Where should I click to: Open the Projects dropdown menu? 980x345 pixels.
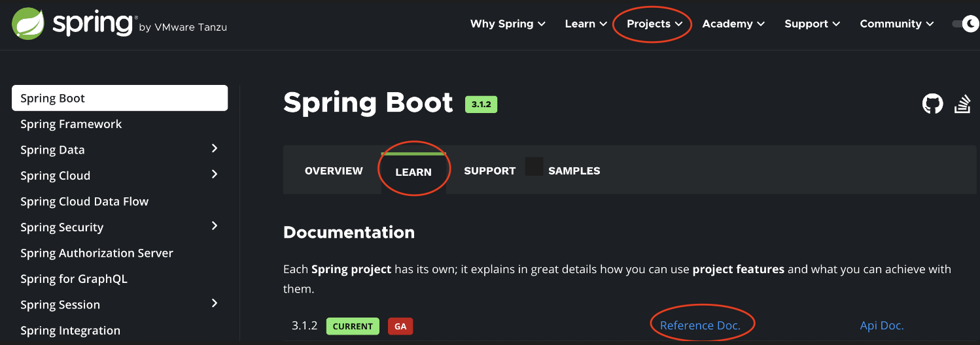coord(655,24)
